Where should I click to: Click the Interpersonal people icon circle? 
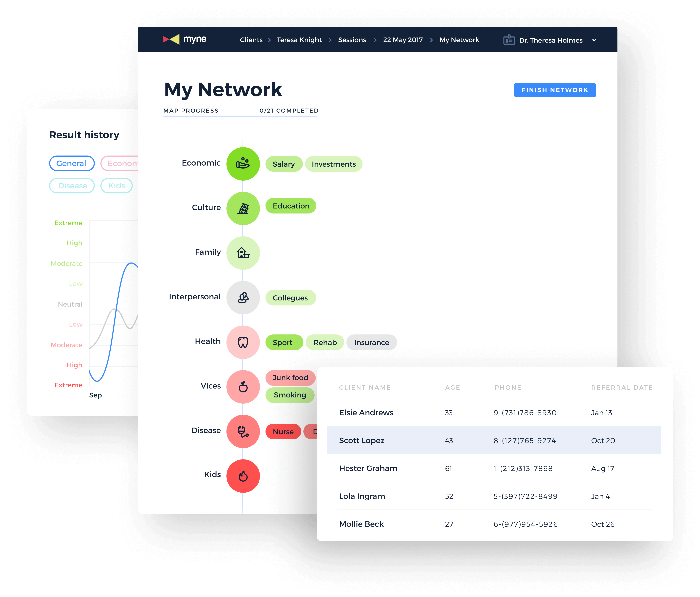click(243, 297)
